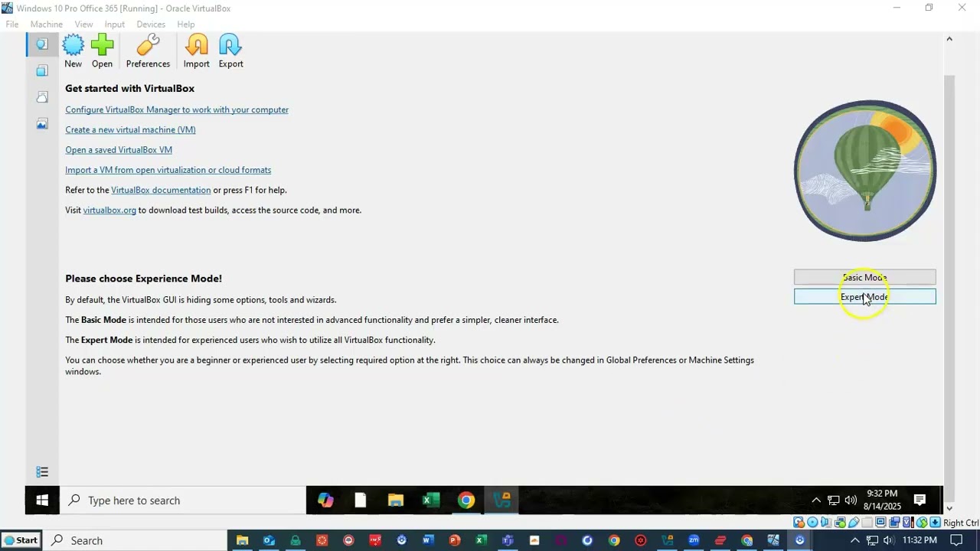
Task: Create a New virtual machine from toolbar
Action: click(73, 51)
